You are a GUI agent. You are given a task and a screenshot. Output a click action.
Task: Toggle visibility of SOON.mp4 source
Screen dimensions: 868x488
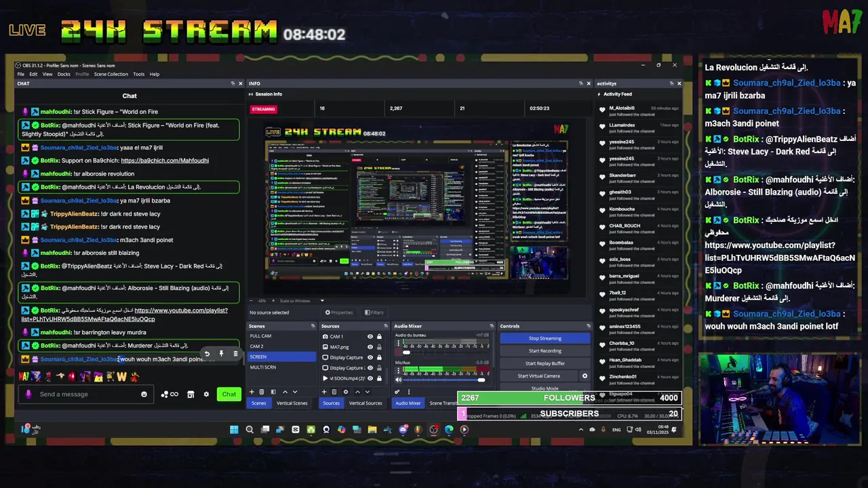click(x=370, y=378)
